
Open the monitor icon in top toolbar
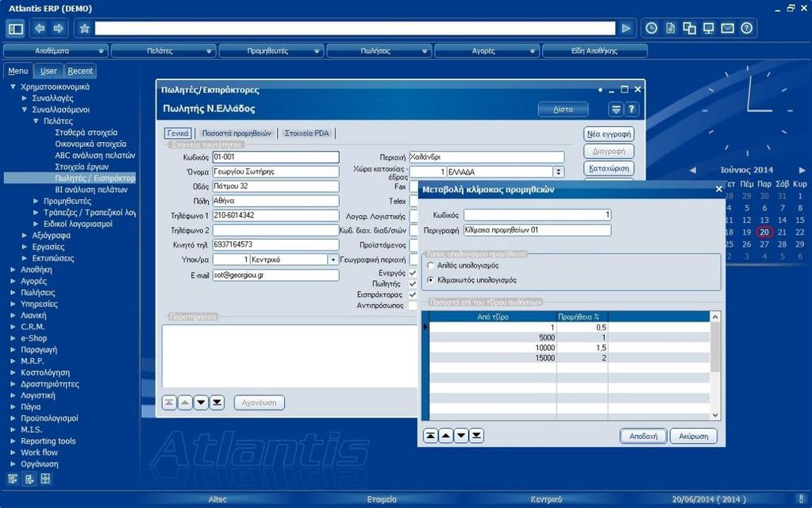point(709,29)
